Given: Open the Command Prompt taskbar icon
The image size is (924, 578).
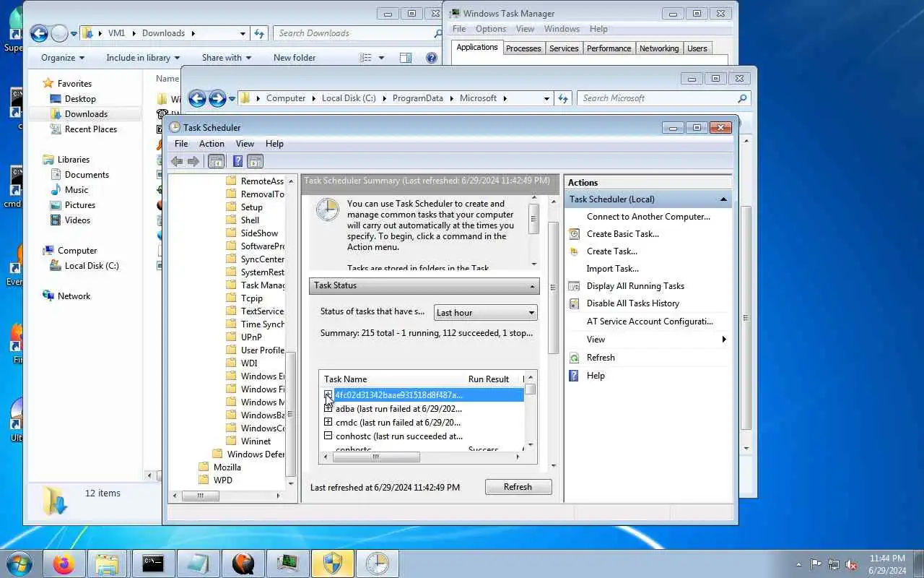Looking at the screenshot, I should (x=152, y=564).
